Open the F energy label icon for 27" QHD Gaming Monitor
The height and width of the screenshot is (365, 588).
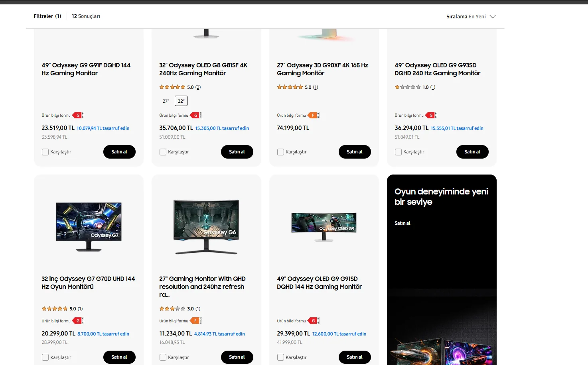point(196,321)
